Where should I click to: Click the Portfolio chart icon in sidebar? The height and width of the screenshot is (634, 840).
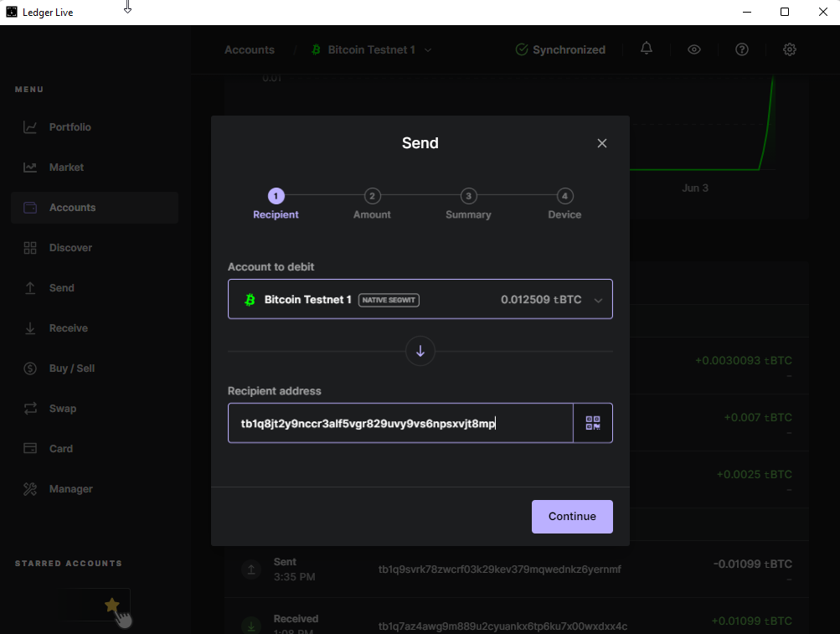click(30, 127)
